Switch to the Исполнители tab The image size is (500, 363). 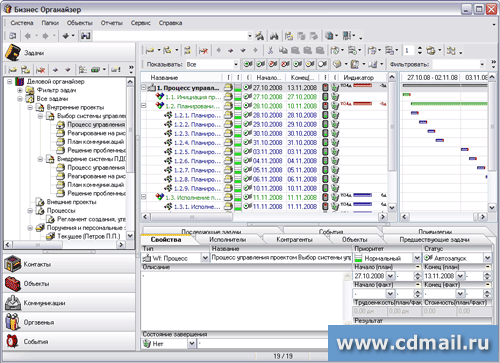pos(228,239)
